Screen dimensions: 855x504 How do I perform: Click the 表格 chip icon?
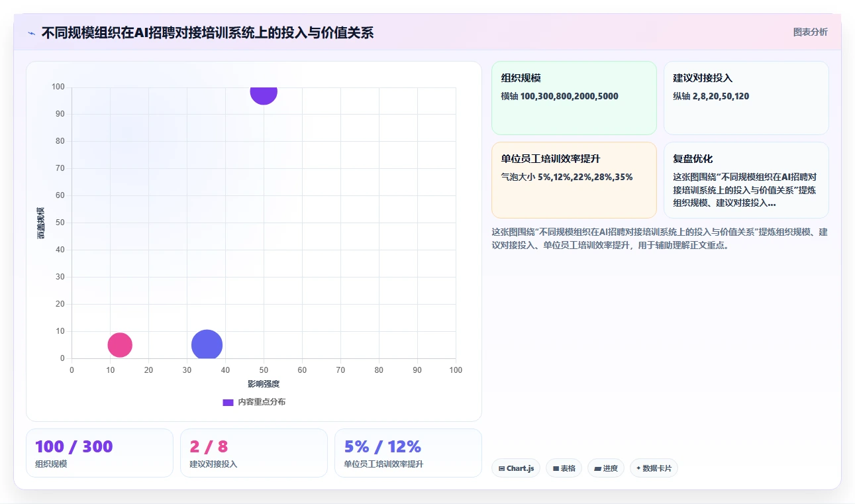pos(556,469)
